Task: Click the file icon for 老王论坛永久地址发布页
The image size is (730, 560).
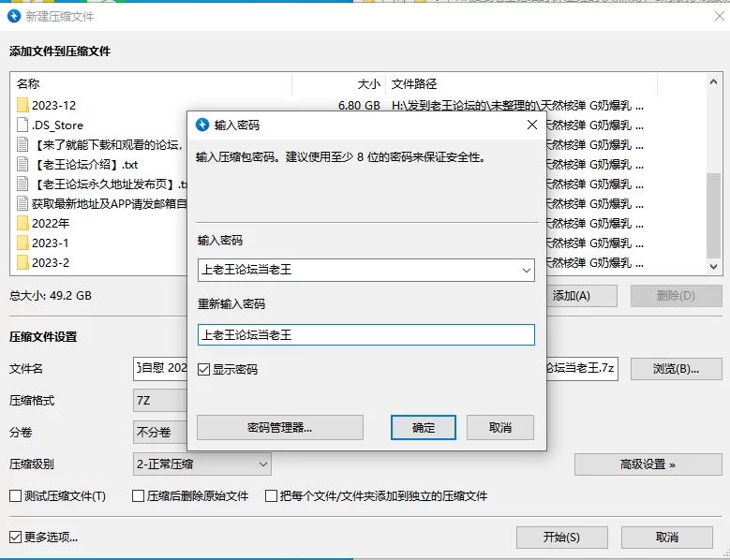Action: pyautogui.click(x=22, y=184)
